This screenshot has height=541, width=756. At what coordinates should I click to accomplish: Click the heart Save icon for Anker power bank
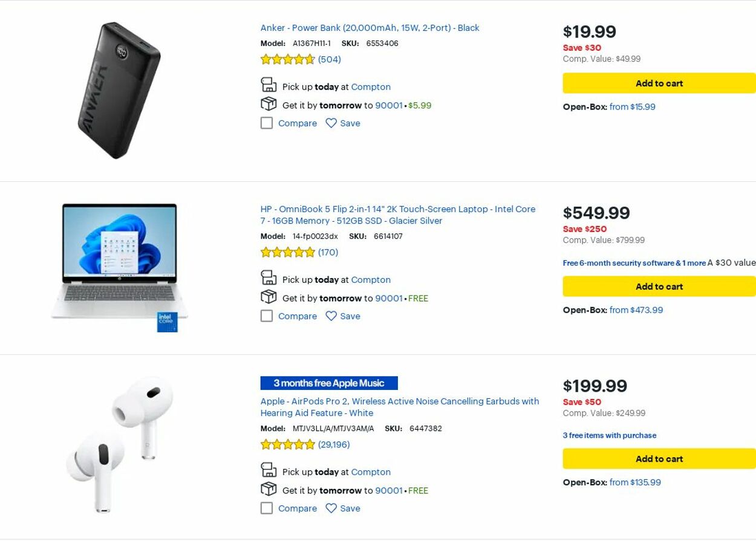pos(331,123)
